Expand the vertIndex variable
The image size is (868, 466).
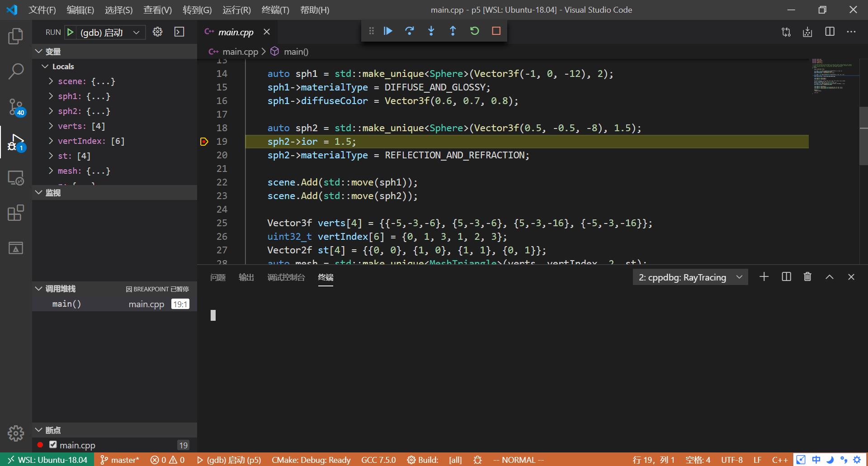pos(51,141)
